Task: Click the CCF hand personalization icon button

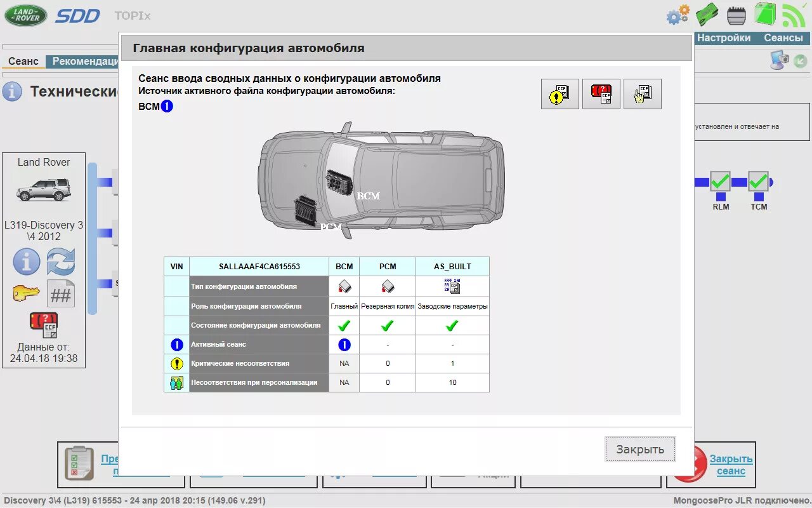Action: 643,94
